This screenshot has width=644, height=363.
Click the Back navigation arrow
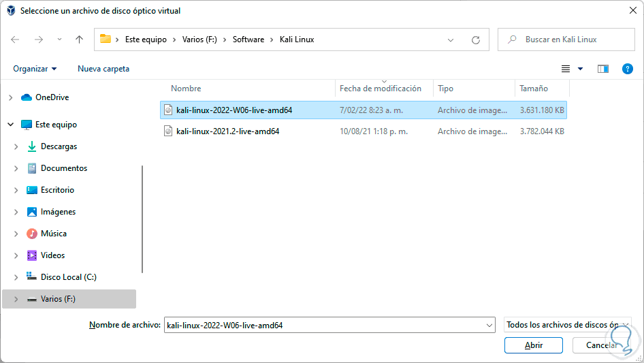(x=16, y=40)
